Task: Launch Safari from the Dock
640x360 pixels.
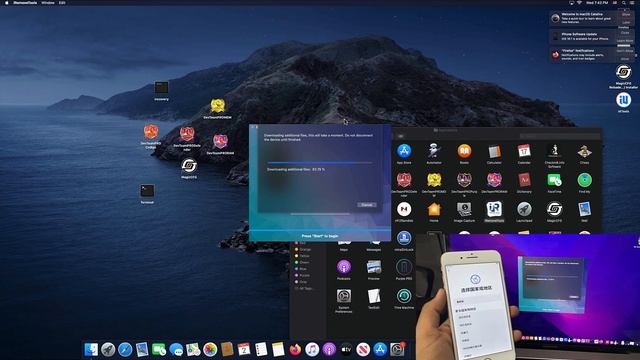Action: coord(125,349)
